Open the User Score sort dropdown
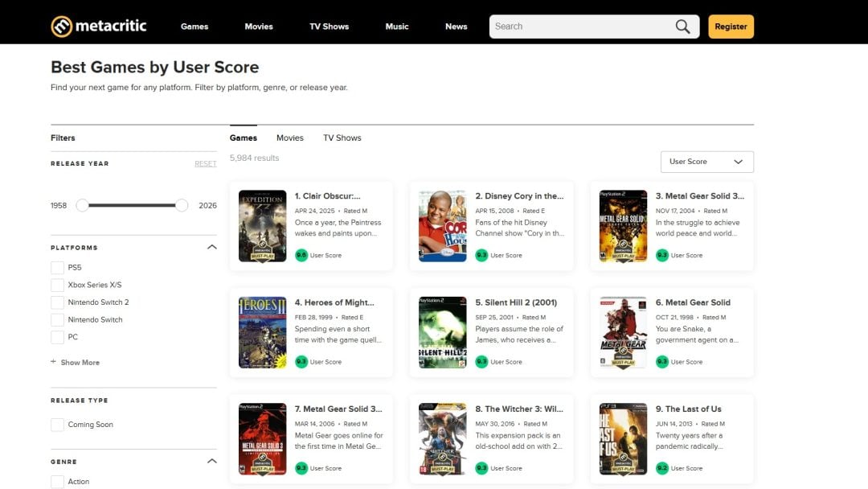This screenshot has width=868, height=489. tap(706, 162)
